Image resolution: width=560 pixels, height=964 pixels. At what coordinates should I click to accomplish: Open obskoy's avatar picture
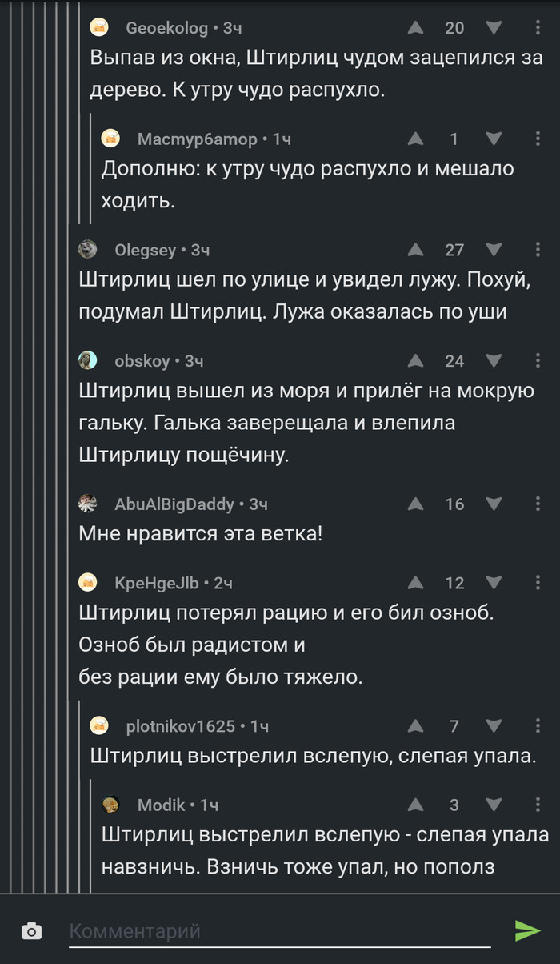(x=88, y=361)
